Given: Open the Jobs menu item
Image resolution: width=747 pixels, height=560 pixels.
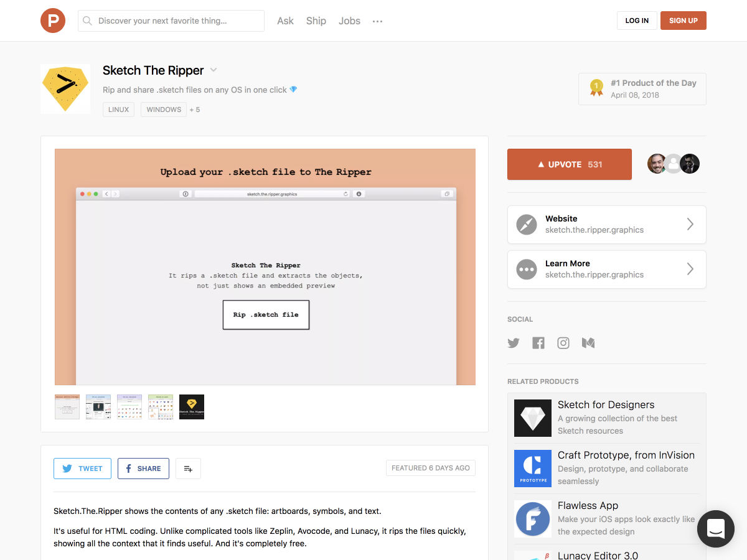Looking at the screenshot, I should click(x=349, y=21).
